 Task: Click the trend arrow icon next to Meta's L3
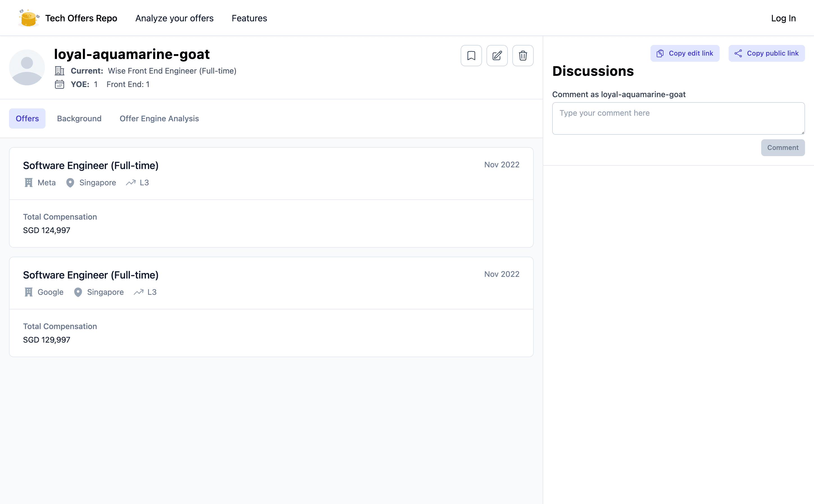click(131, 183)
